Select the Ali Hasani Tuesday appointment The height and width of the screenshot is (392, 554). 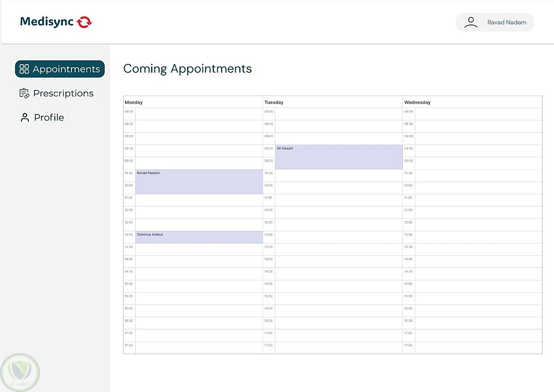pyautogui.click(x=338, y=157)
